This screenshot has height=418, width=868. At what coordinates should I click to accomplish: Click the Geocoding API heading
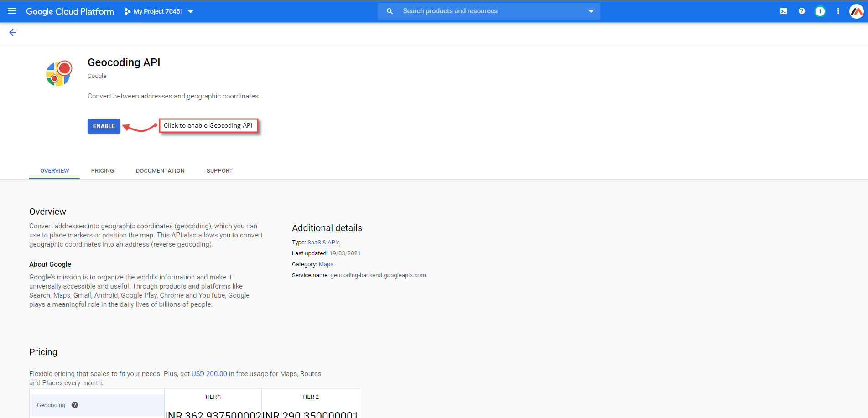(x=124, y=62)
